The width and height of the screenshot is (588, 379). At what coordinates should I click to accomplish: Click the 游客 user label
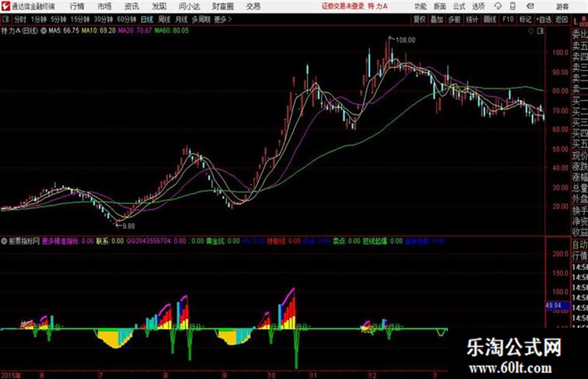click(562, 6)
